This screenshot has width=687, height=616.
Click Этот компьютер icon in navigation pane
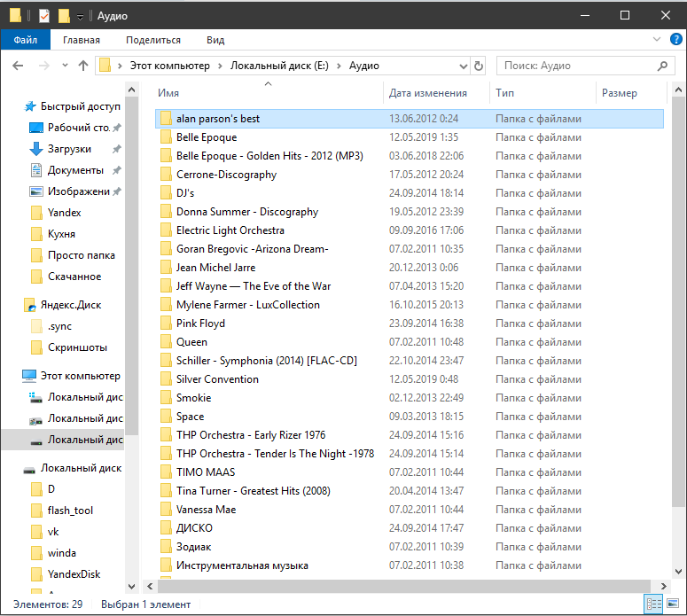pos(29,376)
